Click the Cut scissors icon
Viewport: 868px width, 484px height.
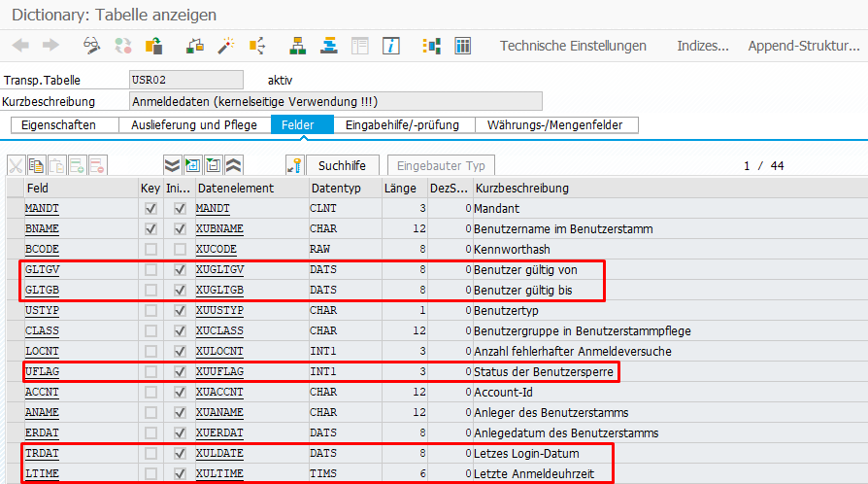(16, 165)
